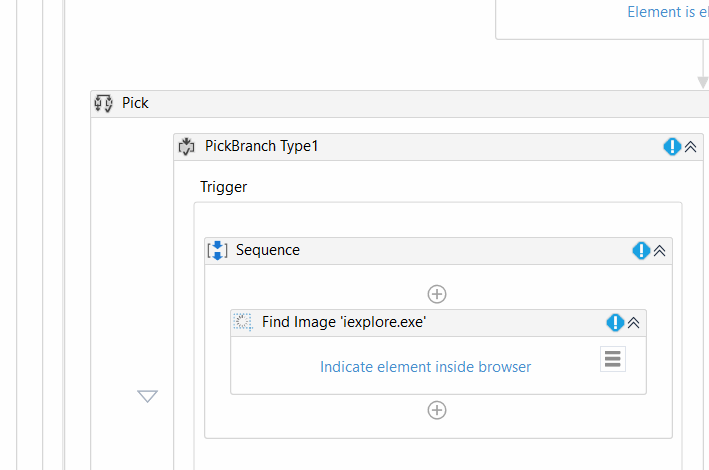Add an activity above Find Image
This screenshot has width=709, height=470.
[437, 294]
